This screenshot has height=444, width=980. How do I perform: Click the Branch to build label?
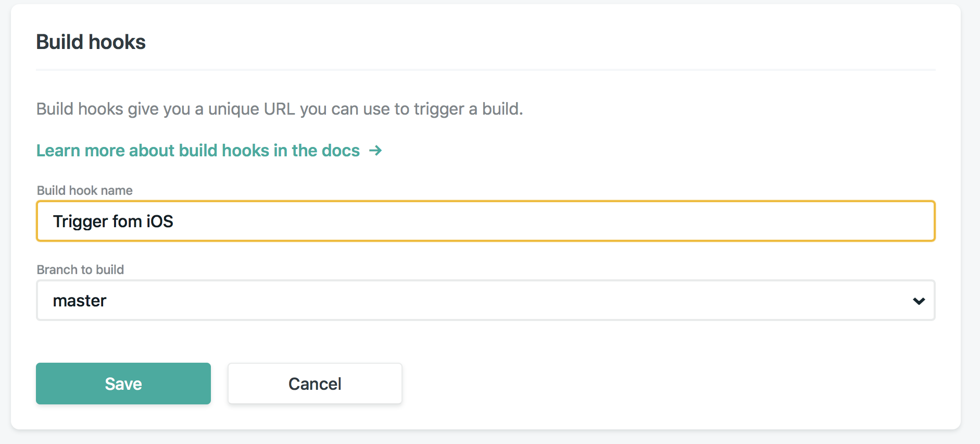(80, 269)
